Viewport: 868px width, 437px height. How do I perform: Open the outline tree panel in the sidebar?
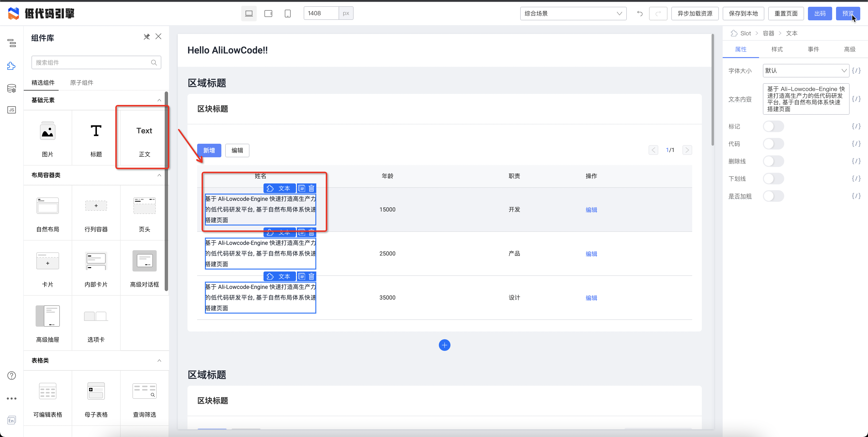coord(11,43)
